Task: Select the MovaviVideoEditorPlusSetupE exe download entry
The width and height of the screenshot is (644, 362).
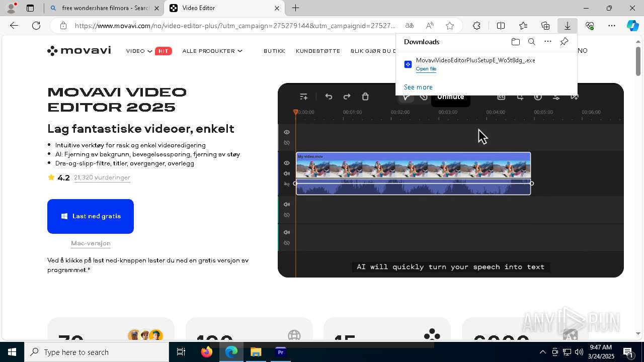Action: click(486, 64)
